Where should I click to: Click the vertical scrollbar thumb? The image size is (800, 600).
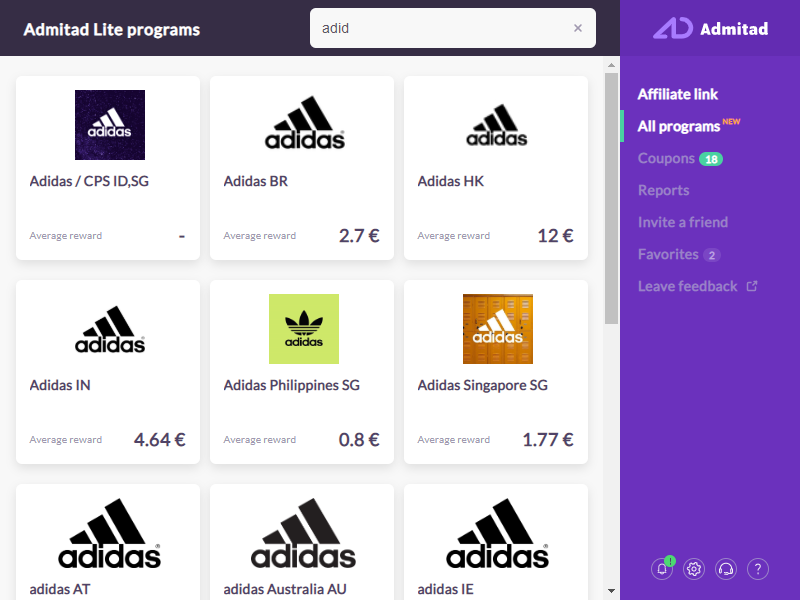pyautogui.click(x=611, y=198)
